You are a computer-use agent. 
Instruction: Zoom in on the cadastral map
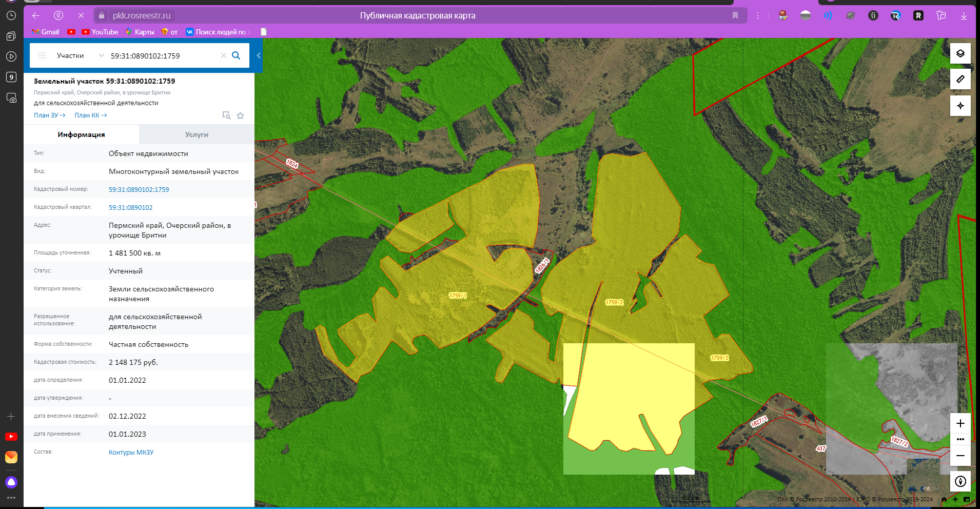tap(961, 423)
